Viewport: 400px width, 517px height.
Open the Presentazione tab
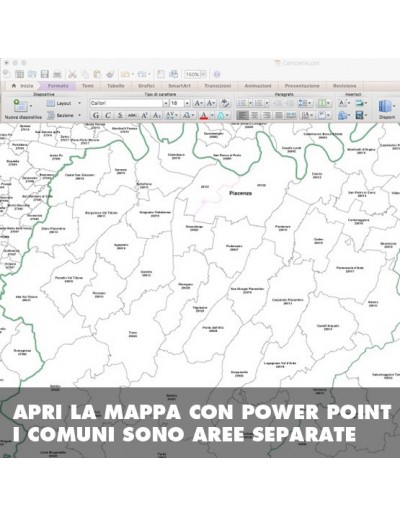[x=302, y=86]
